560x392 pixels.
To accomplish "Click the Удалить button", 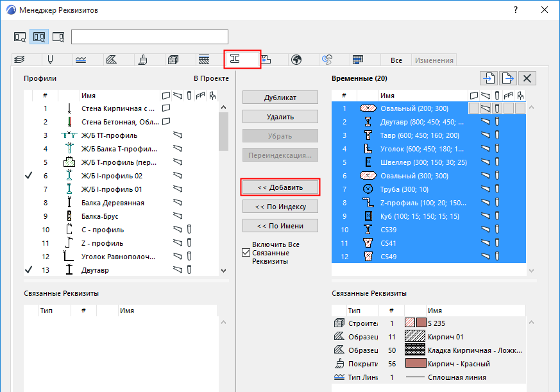I will (x=280, y=117).
